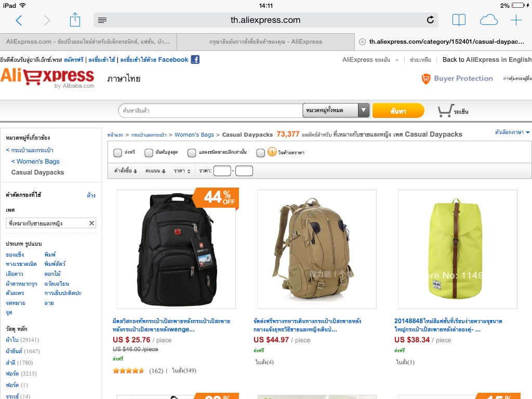Screen dimensions: 532x399
Task: Switch to the middle order confirmation tab
Action: point(265,42)
